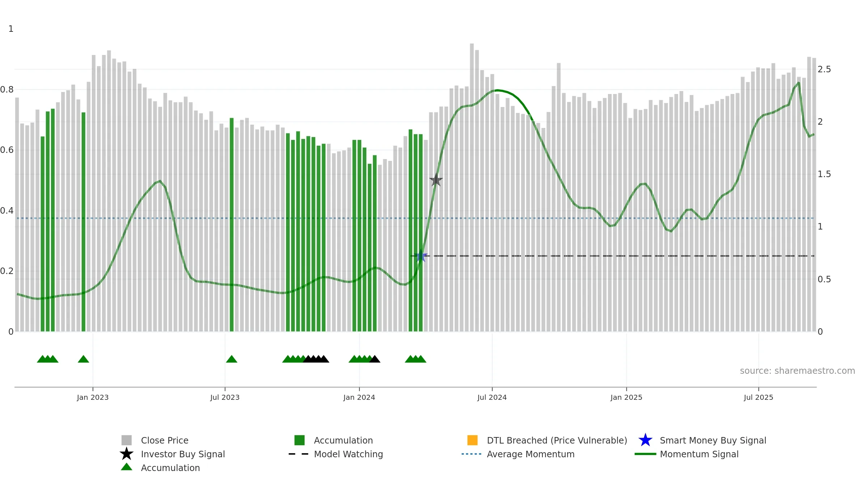Click the Close Price legend label
Screen dimensions: 868x488
[x=165, y=440]
